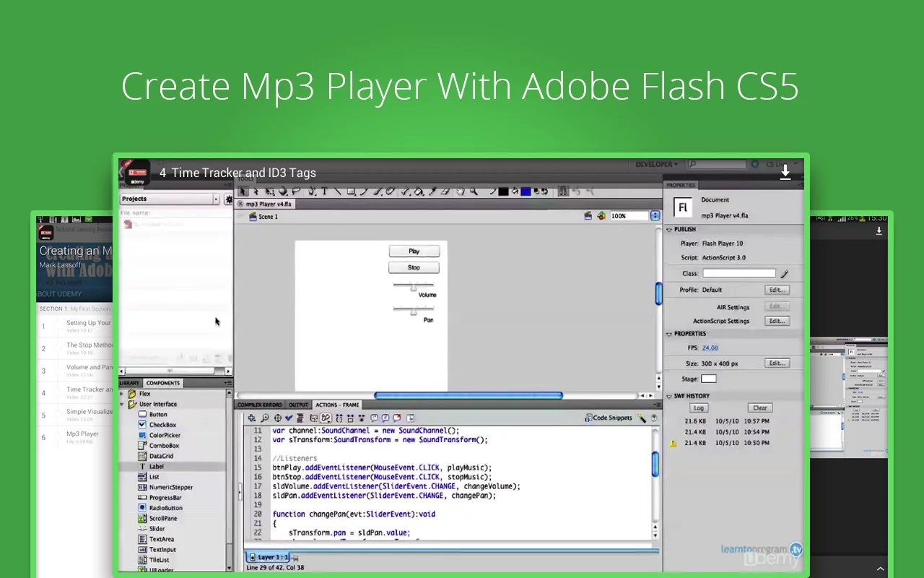Toggle the Snap to Objects magnet
Image resolution: width=924 pixels, height=578 pixels.
pos(563,191)
